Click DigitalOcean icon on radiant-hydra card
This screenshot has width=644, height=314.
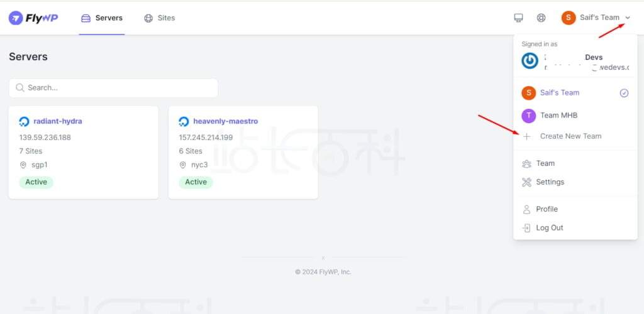(x=25, y=121)
